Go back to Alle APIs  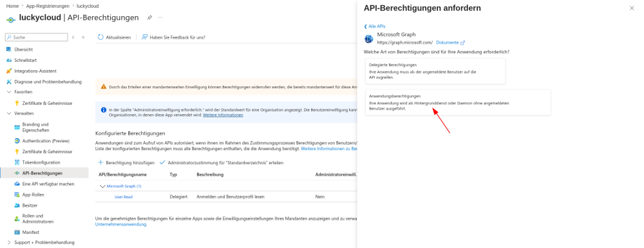pyautogui.click(x=375, y=26)
